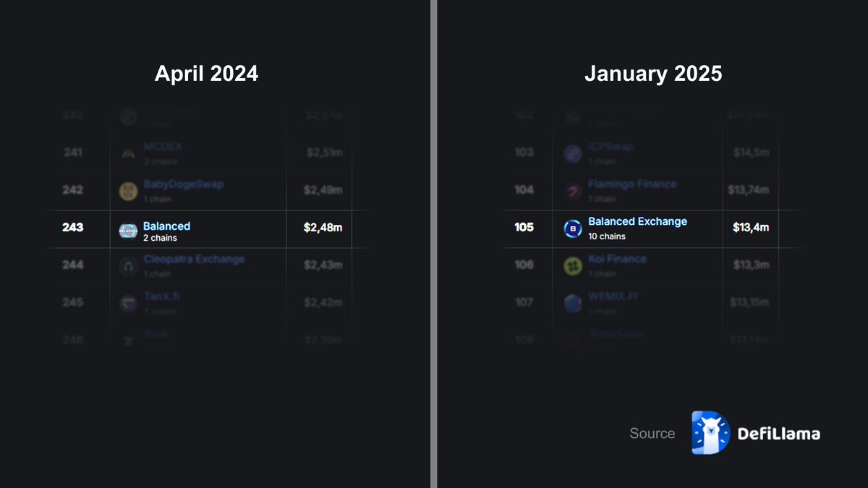868x488 pixels.
Task: Click the $13,4m TVL value
Action: pyautogui.click(x=751, y=227)
